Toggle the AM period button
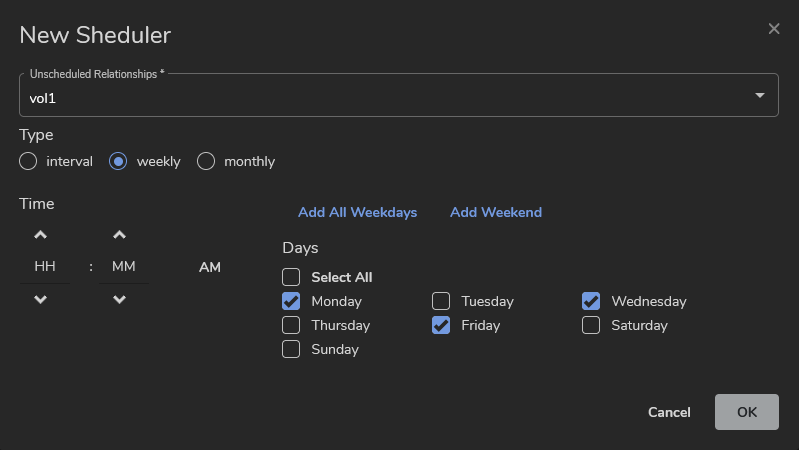Image resolution: width=799 pixels, height=450 pixels. click(x=210, y=267)
